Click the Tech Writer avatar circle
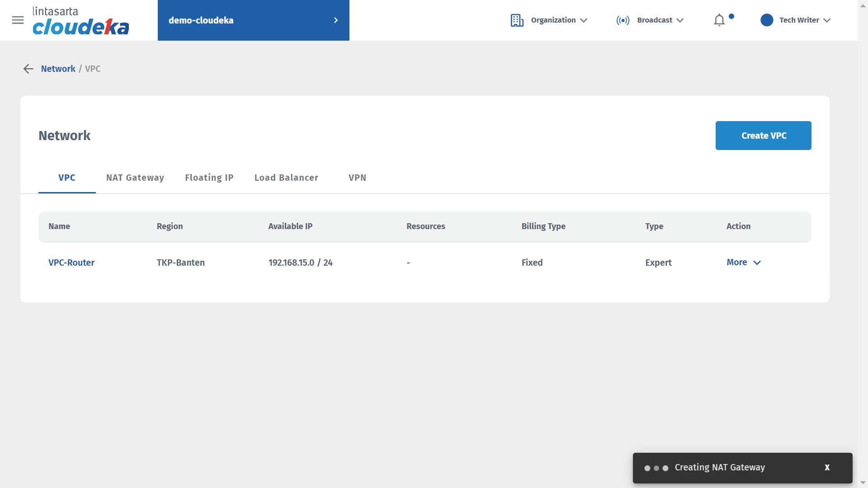The height and width of the screenshot is (488, 868). tap(767, 20)
